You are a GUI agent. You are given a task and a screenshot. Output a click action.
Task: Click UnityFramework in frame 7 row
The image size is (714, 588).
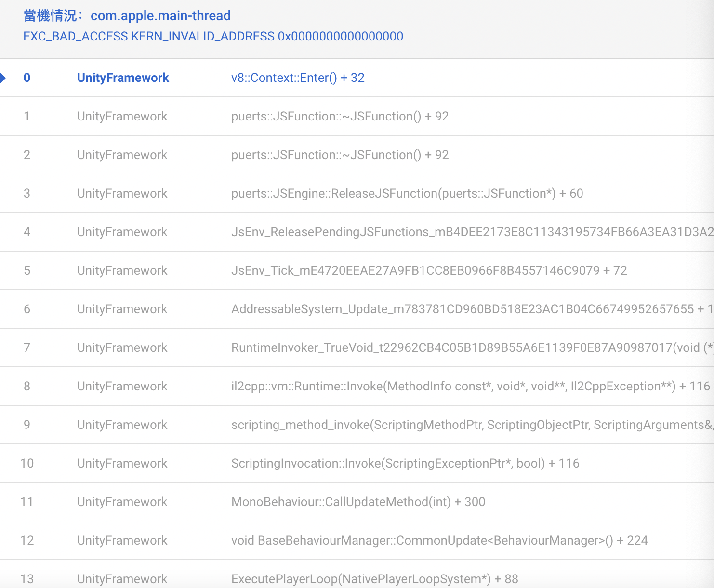point(122,347)
